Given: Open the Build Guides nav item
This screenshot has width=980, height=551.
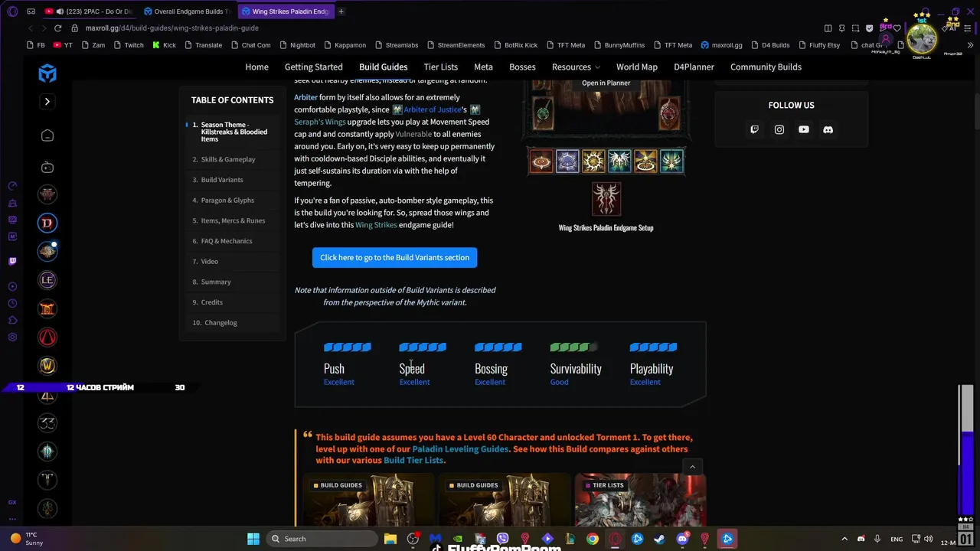Looking at the screenshot, I should [383, 67].
